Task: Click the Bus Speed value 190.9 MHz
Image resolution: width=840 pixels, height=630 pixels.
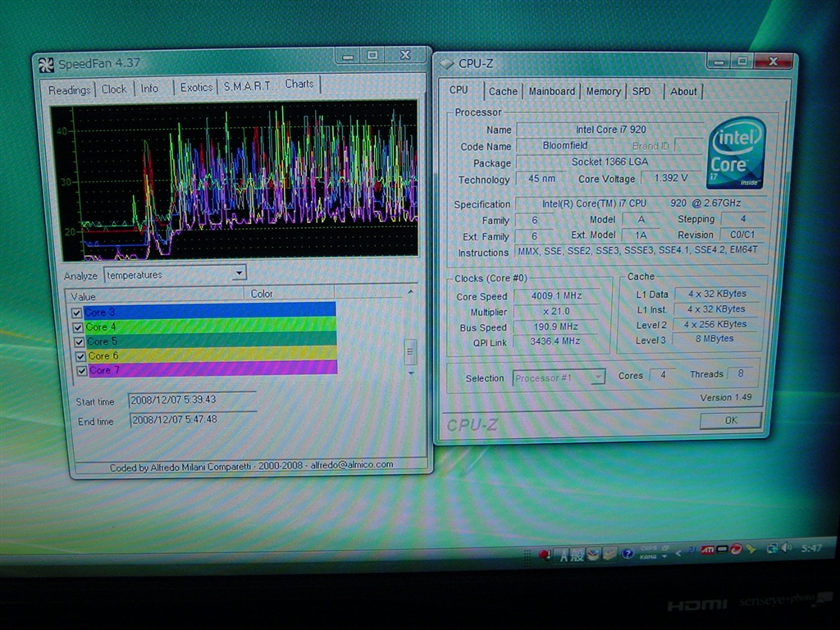Action: (556, 326)
